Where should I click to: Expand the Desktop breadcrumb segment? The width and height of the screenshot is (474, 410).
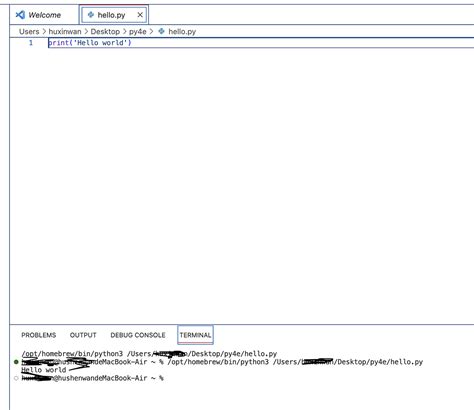pyautogui.click(x=105, y=32)
